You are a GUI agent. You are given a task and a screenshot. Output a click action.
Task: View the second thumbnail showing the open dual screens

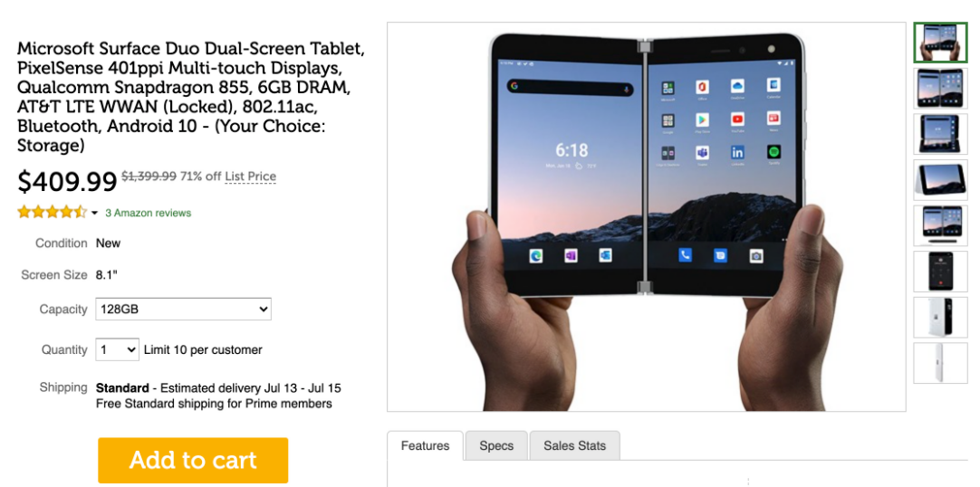coord(940,88)
